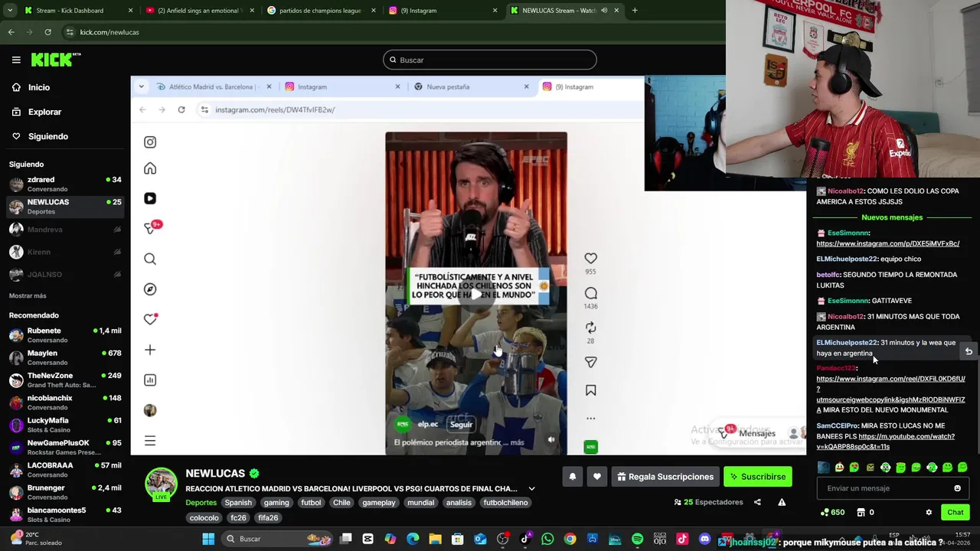
Task: Open WhatsApp from the taskbar
Action: (x=547, y=539)
